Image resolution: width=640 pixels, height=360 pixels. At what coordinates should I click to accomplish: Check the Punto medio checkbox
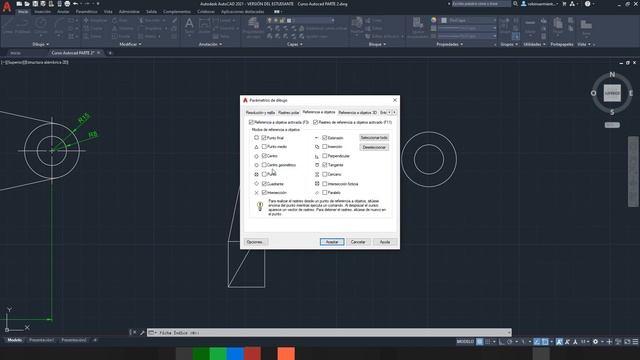(x=264, y=147)
